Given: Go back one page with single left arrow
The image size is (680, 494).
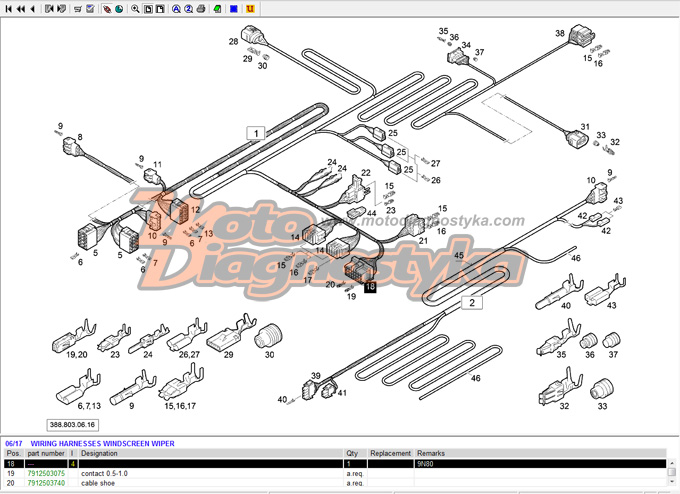Looking at the screenshot, I should click(x=32, y=9).
